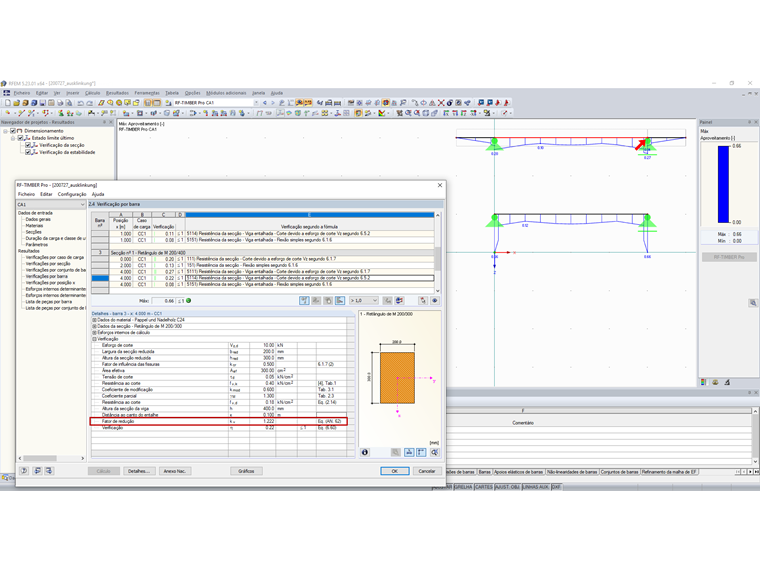Viewport: 760px width, 570px height.
Task: Click eye view icon under results table
Action: (435, 301)
